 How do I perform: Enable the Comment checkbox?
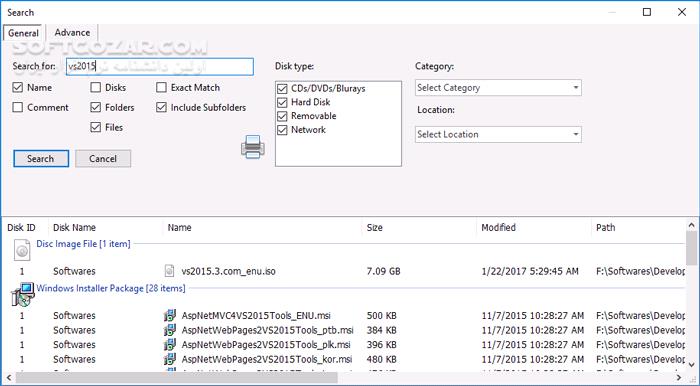tap(18, 108)
